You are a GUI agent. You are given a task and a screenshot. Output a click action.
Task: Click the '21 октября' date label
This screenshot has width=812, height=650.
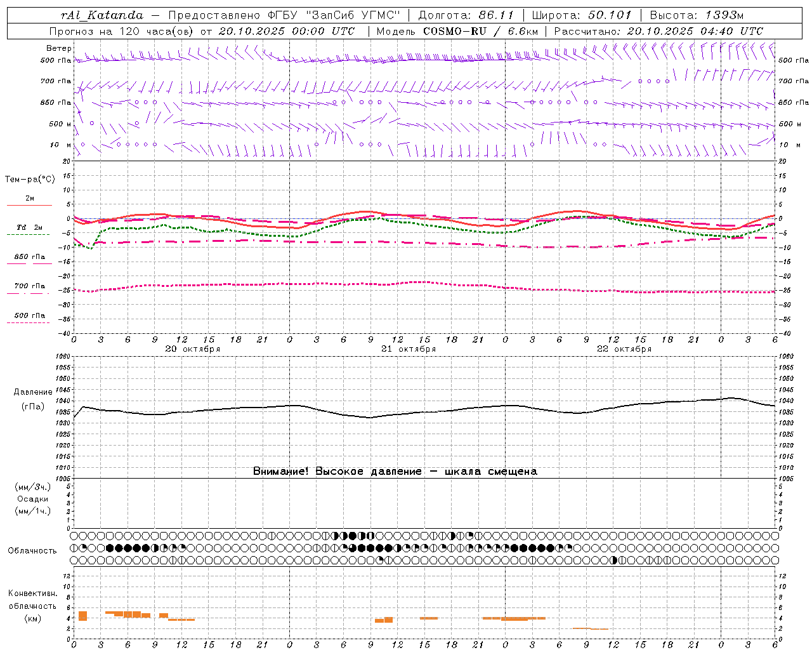tap(409, 348)
